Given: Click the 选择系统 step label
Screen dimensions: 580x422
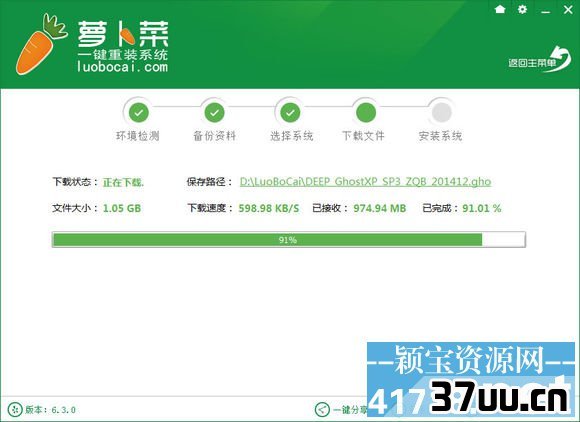Looking at the screenshot, I should click(291, 136).
